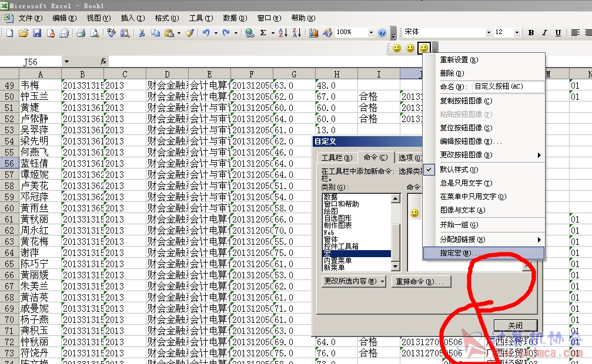Click the Drawing toolbar icon
This screenshot has height=364, width=592.
point(327,33)
